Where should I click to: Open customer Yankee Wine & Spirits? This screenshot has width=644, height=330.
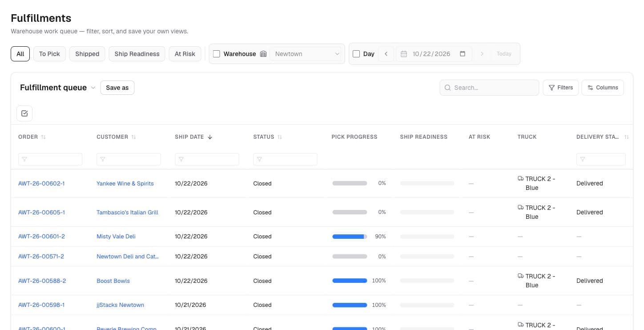pos(125,183)
